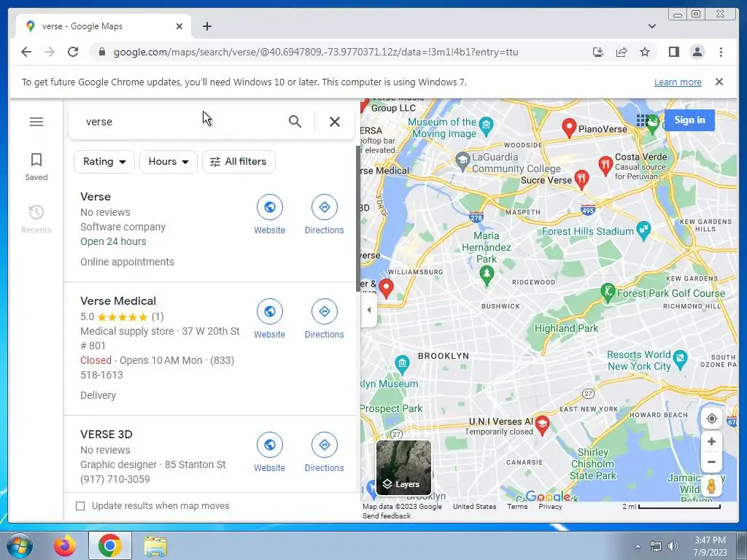Open the Chrome profile avatar
747x560 pixels.
pos(697,52)
